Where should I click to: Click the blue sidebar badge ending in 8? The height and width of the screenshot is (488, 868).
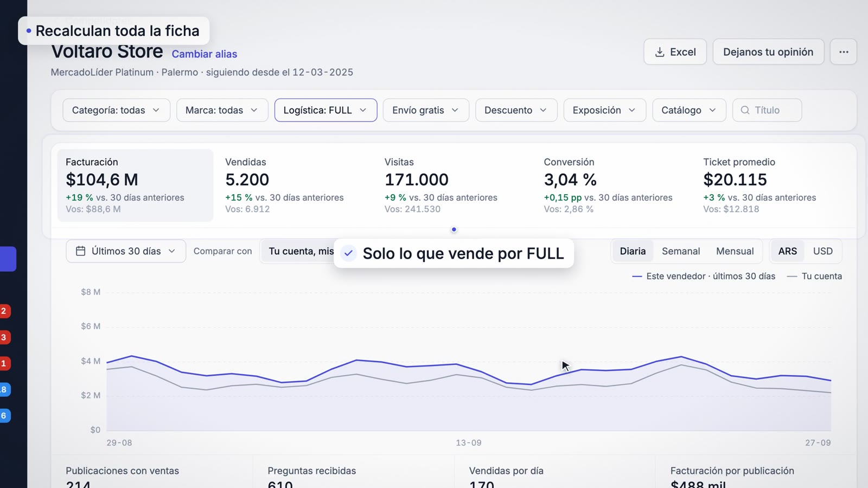tap(4, 389)
